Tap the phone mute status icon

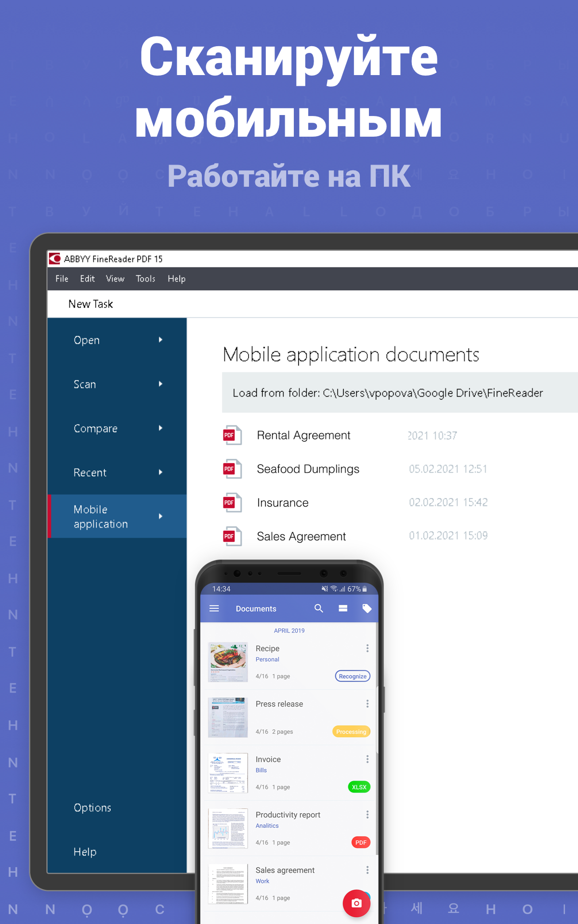(325, 589)
